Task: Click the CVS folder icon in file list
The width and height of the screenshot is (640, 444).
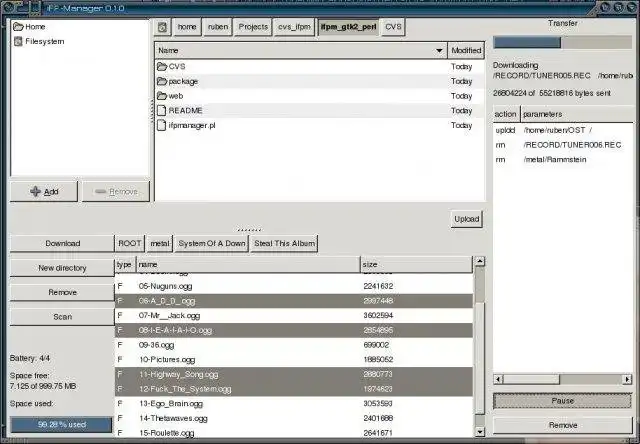Action: [x=162, y=67]
